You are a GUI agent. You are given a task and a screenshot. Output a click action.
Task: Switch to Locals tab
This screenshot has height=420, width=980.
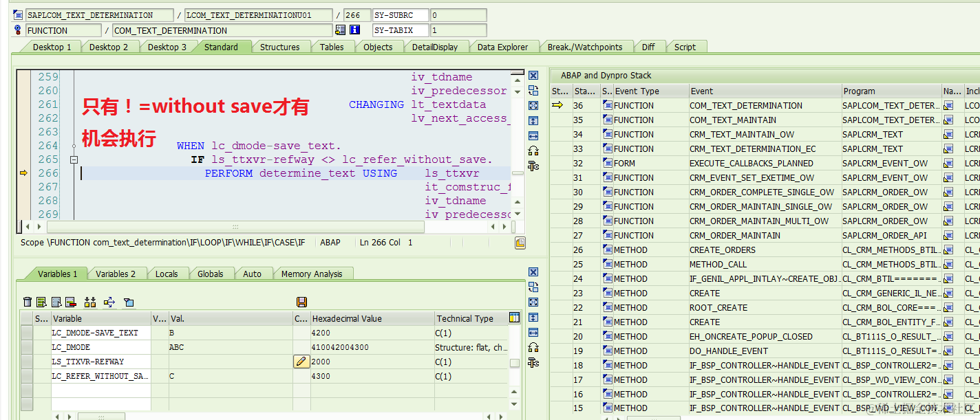167,274
